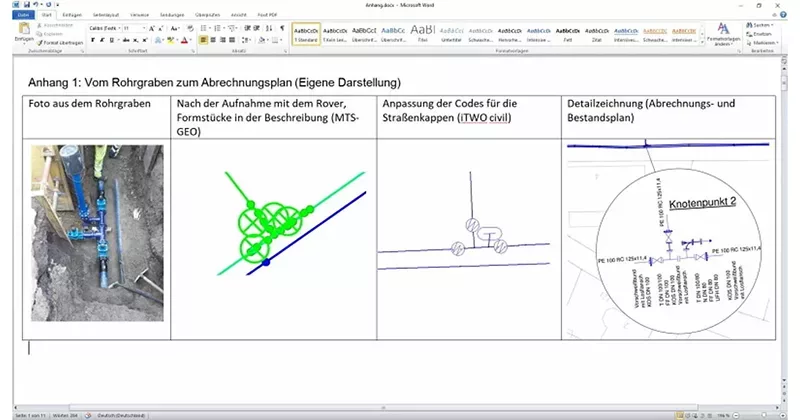This screenshot has width=800, height=420.
Task: Clear all formatting icon
Action: coord(190,29)
